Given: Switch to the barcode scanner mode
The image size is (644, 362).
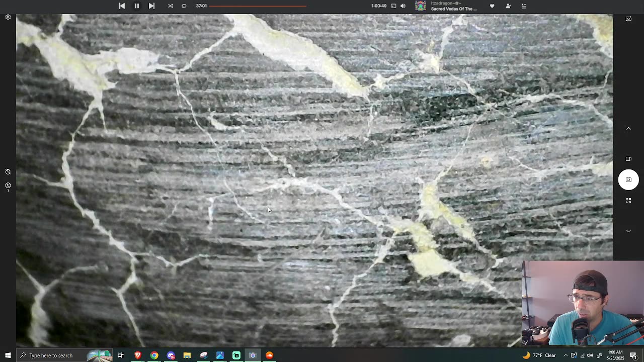Looking at the screenshot, I should [x=628, y=201].
